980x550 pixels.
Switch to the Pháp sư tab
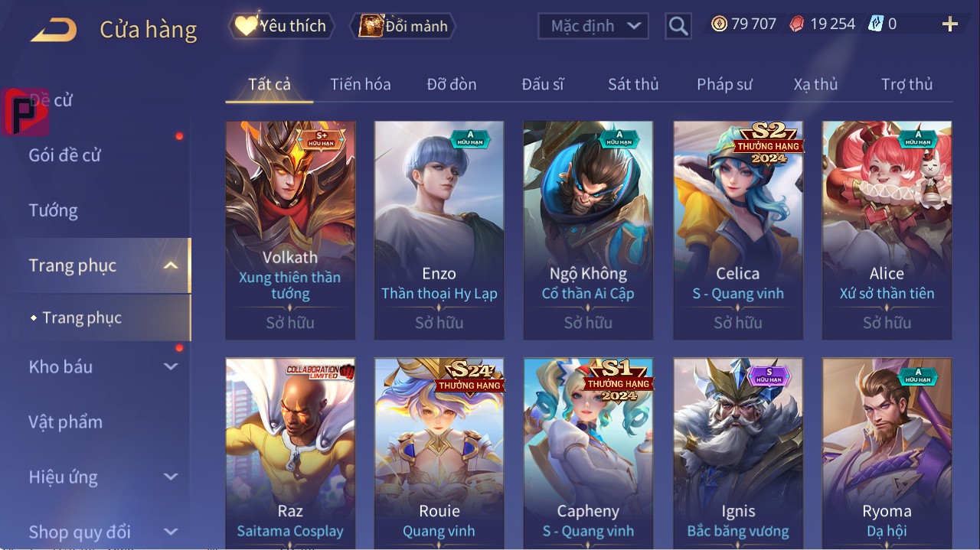pyautogui.click(x=724, y=84)
